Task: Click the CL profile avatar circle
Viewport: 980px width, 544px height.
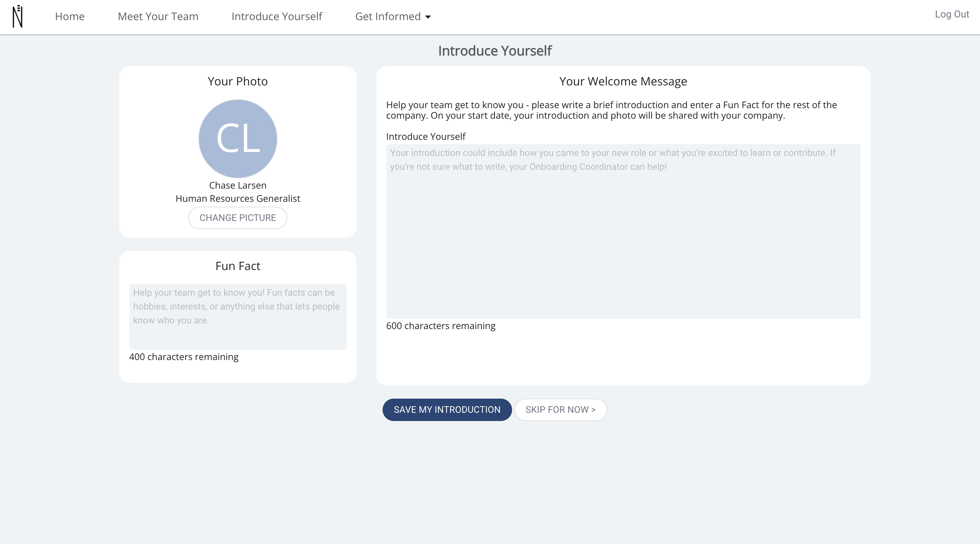Action: coord(238,138)
